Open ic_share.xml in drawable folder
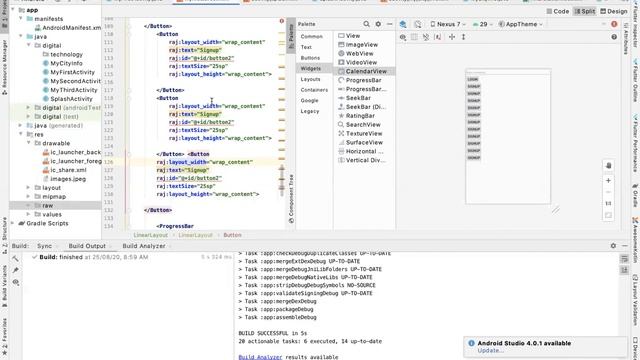 coord(68,170)
